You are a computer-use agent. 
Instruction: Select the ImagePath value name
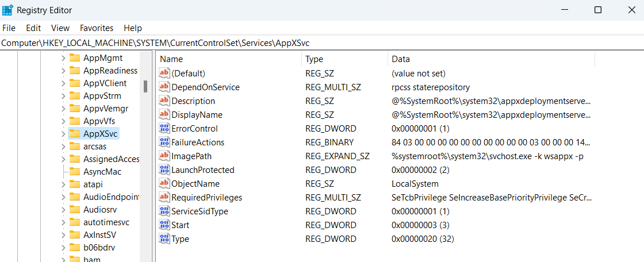pos(191,156)
